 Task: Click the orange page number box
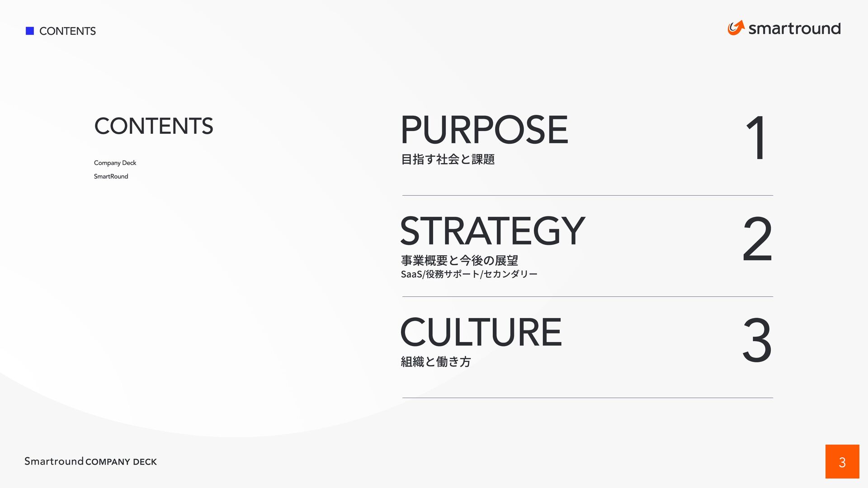click(842, 461)
